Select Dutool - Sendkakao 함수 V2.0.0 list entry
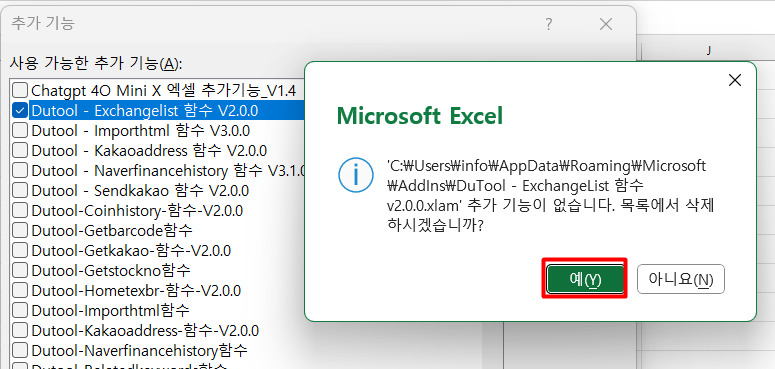This screenshot has width=775, height=369. (140, 190)
